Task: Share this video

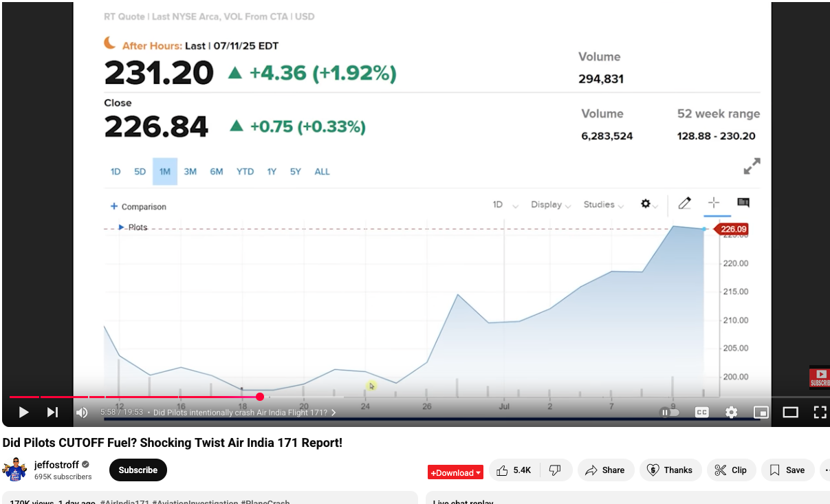Action: [x=605, y=470]
